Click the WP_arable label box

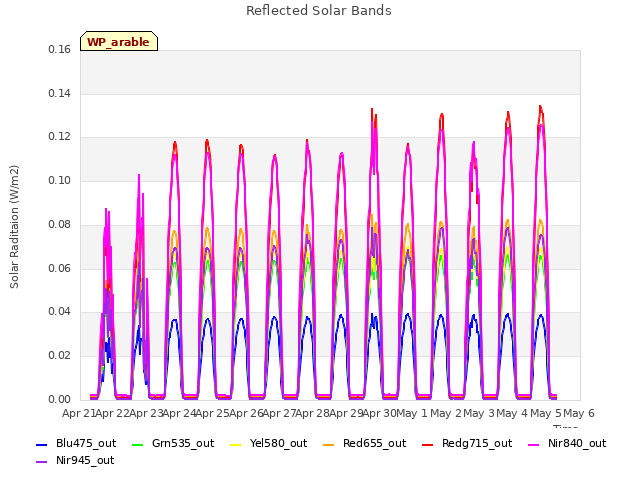[x=119, y=41]
